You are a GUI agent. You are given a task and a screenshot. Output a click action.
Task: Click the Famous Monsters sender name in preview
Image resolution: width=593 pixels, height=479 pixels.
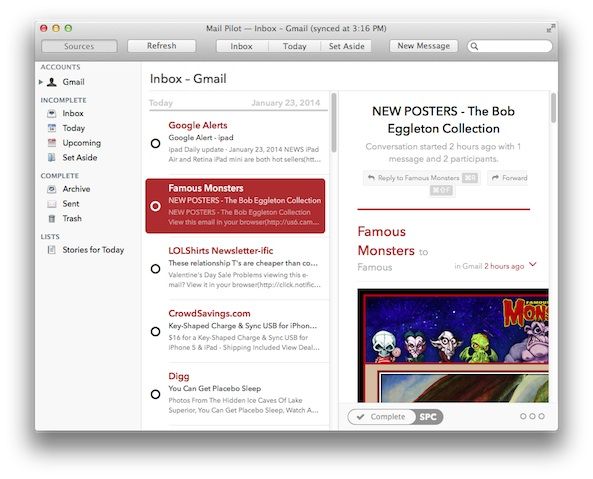(x=386, y=241)
